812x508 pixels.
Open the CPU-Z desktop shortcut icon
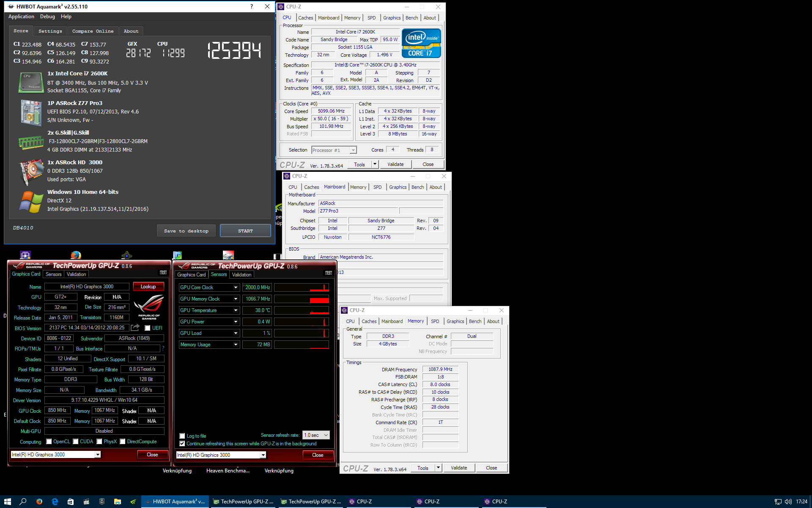point(25,255)
